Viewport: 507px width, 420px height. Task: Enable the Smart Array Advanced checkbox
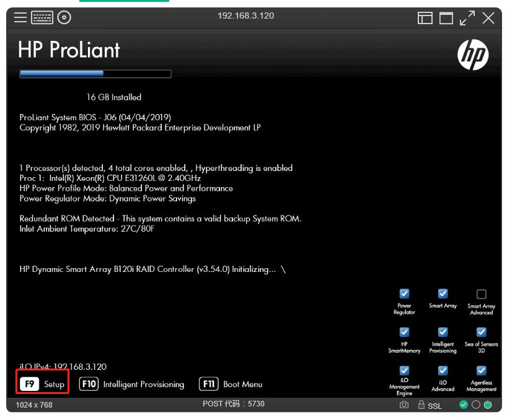pyautogui.click(x=481, y=294)
